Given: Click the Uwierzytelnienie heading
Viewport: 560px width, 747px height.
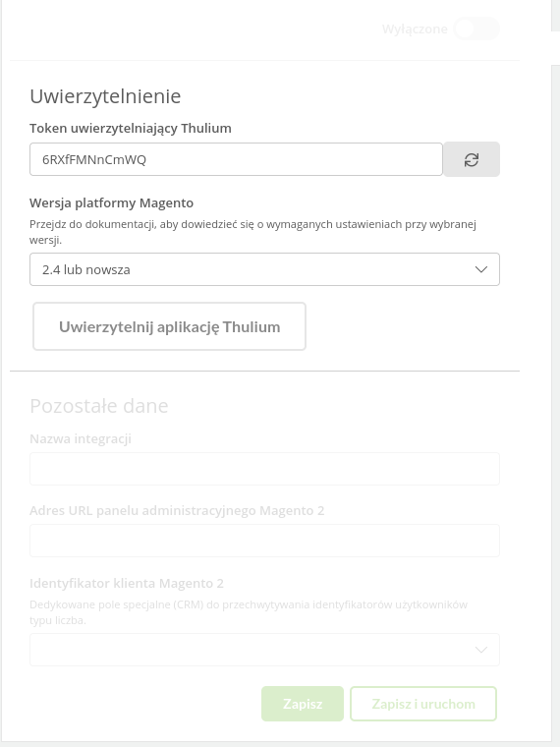Looking at the screenshot, I should [x=105, y=96].
